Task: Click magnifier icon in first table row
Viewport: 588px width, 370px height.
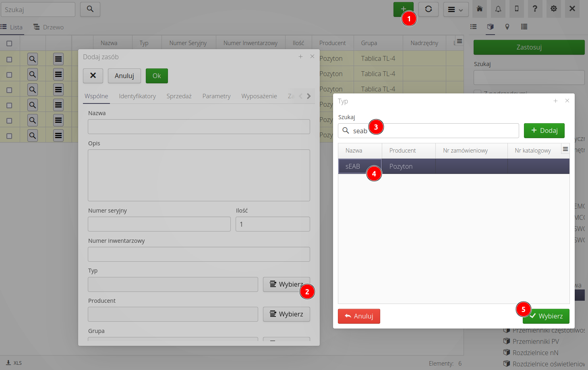Action: coord(33,59)
